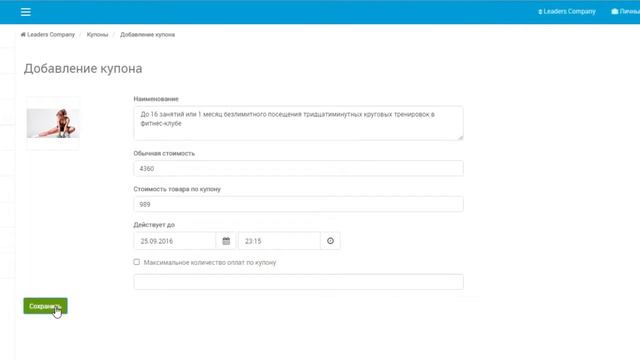Viewport: 640px width, 360px height.
Task: Open the calendar date picker icon
Action: (x=226, y=241)
